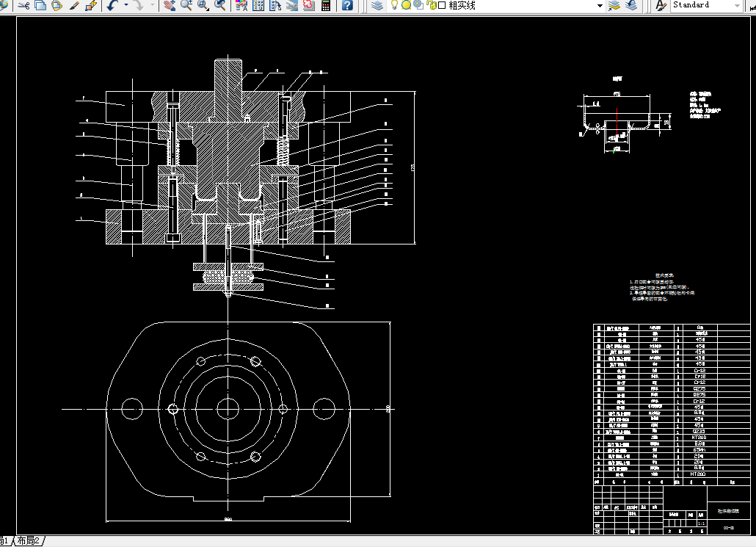
Task: Toggle layer freeze sun icon
Action: point(407,5)
